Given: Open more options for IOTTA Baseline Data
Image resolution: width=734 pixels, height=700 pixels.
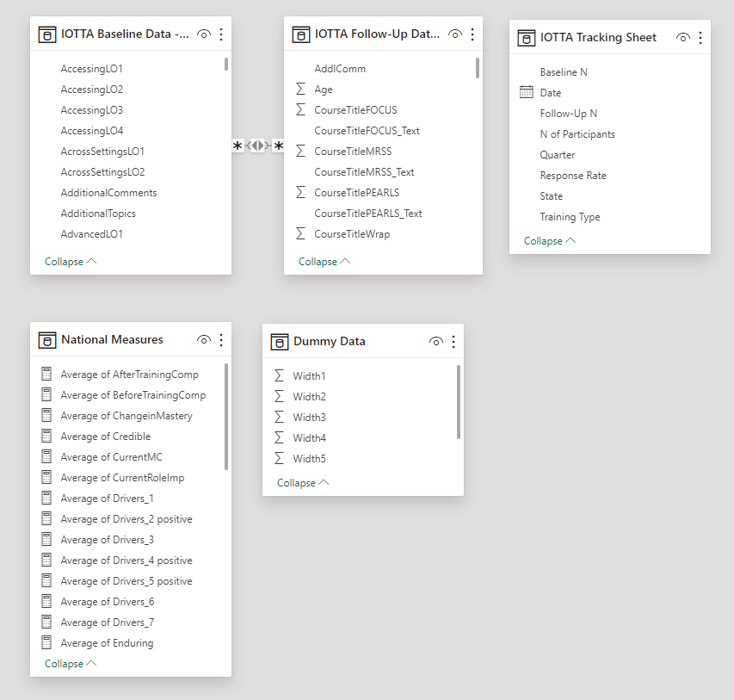Looking at the screenshot, I should [x=221, y=34].
